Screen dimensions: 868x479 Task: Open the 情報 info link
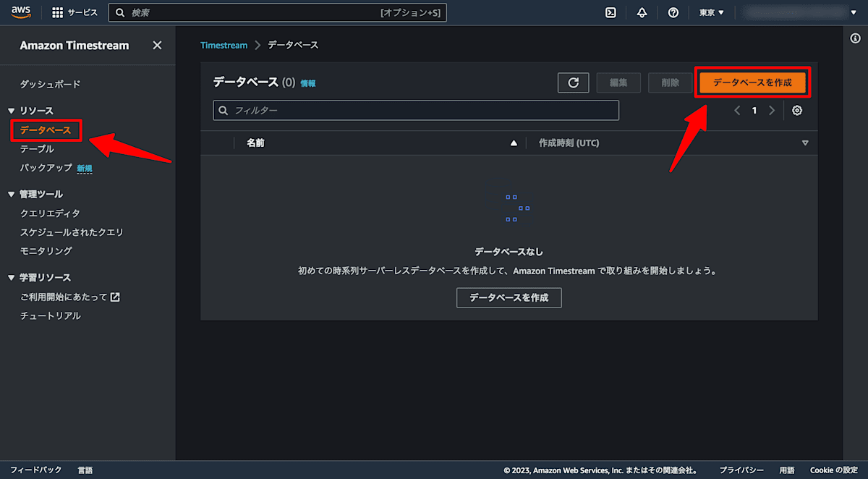tap(308, 83)
